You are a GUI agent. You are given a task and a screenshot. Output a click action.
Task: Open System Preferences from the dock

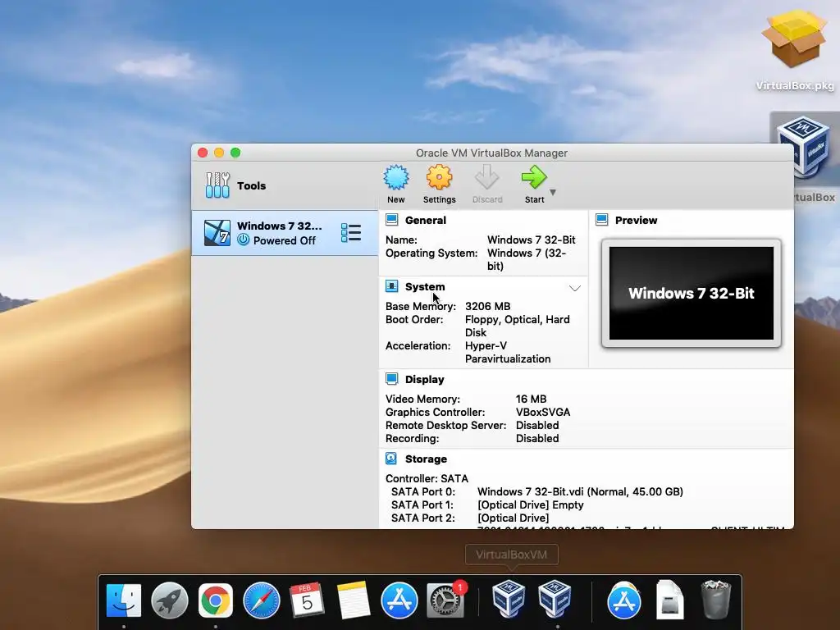tap(445, 600)
